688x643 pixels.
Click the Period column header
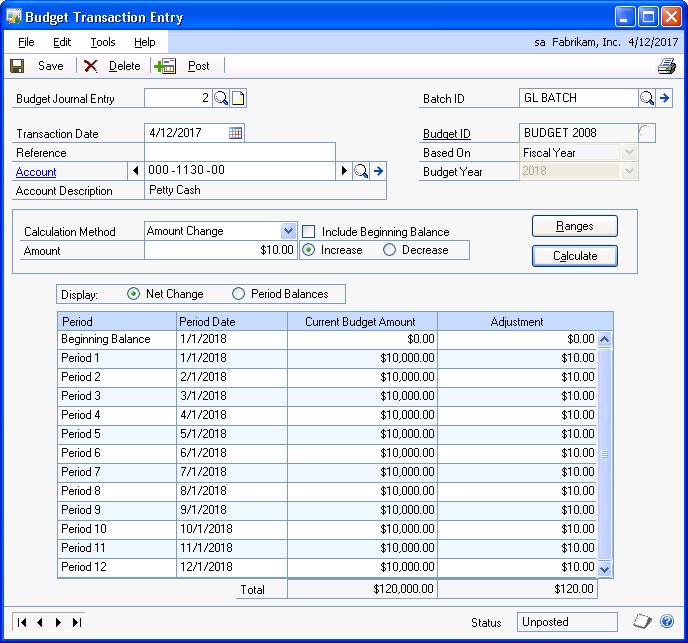click(117, 322)
